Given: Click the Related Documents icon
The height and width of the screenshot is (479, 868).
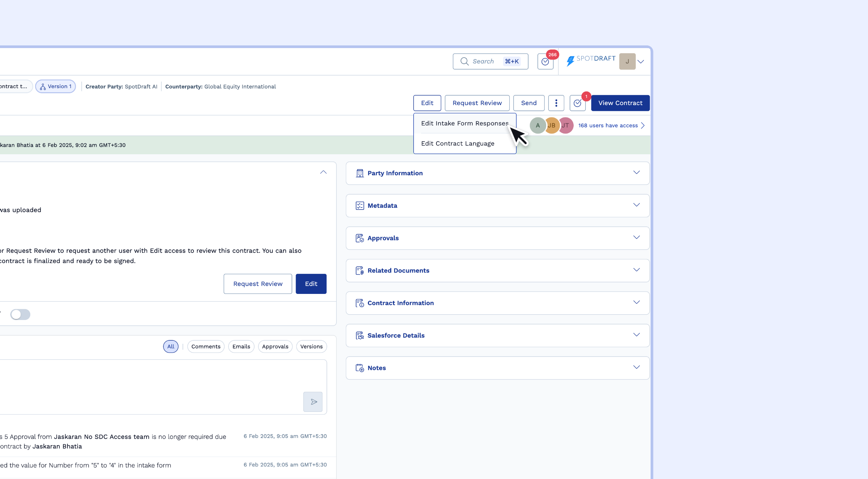Looking at the screenshot, I should coord(360,271).
